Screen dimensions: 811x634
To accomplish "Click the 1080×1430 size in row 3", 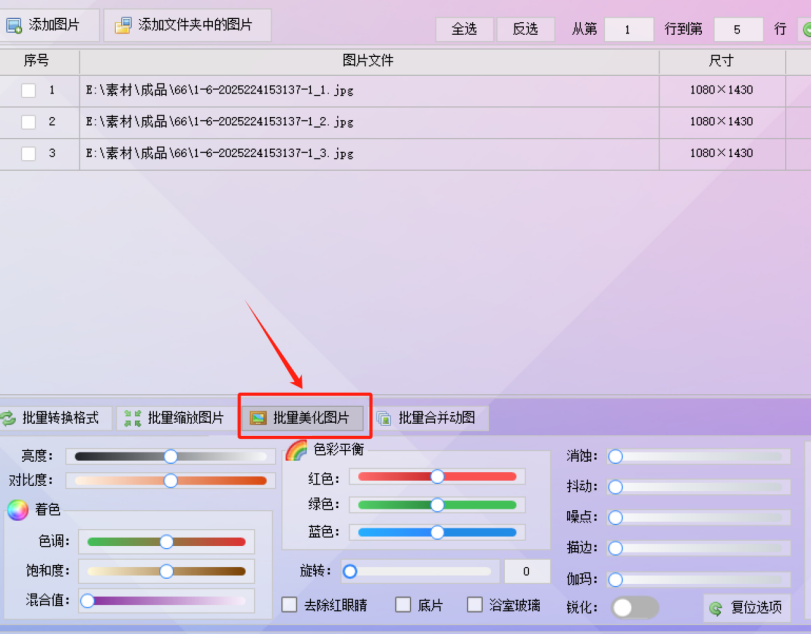I will [x=722, y=153].
